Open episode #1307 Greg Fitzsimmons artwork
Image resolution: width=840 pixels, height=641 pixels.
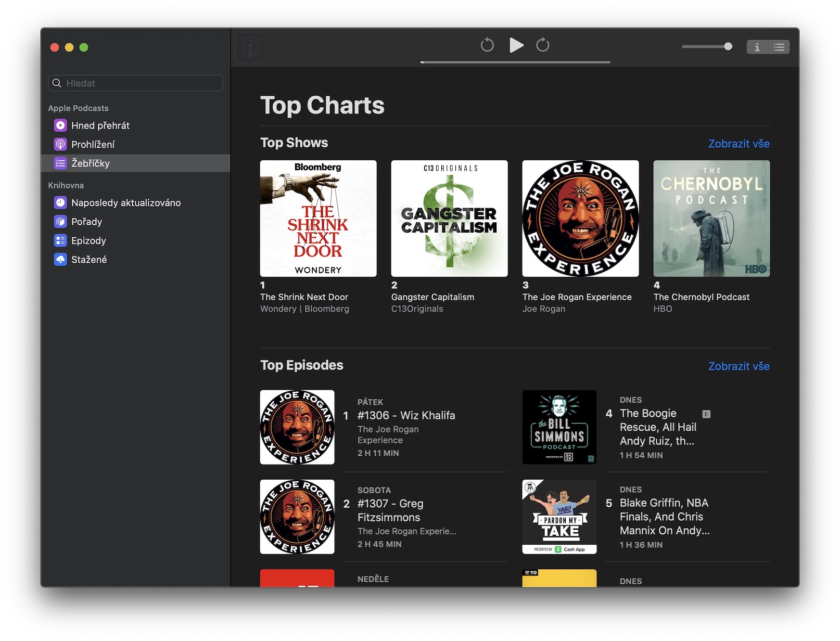pos(297,517)
